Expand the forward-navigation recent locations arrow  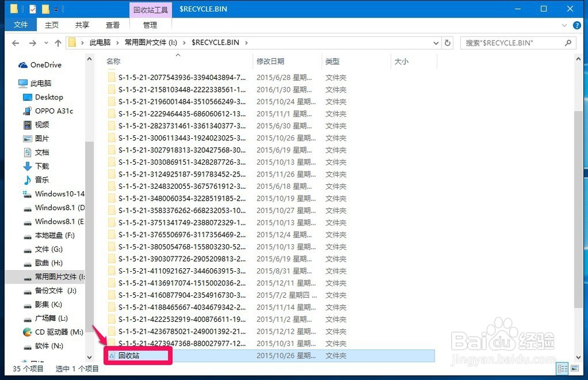(x=45, y=42)
